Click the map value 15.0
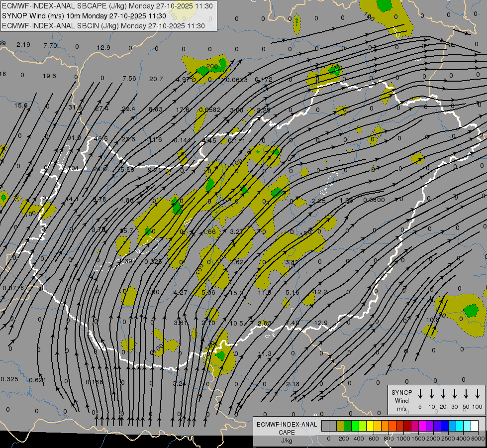Screen dimensions: 487x448 click(x=236, y=293)
